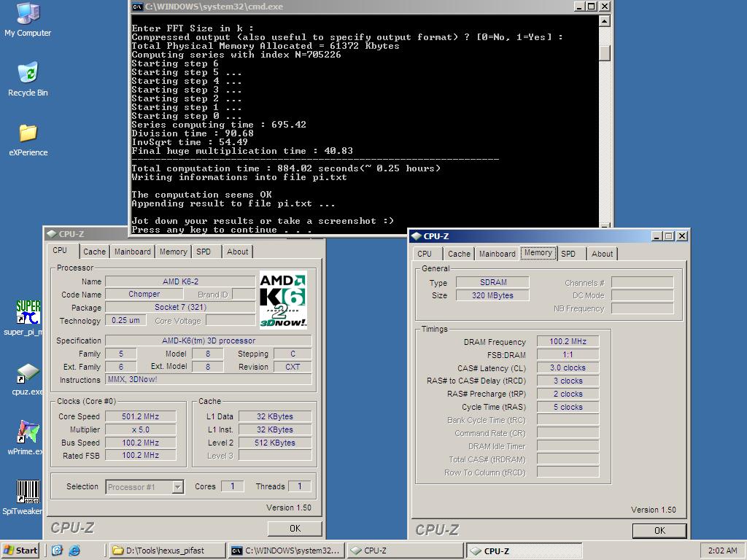
Task: Click the MMX, 3DNow! instructions field
Action: (x=208, y=379)
